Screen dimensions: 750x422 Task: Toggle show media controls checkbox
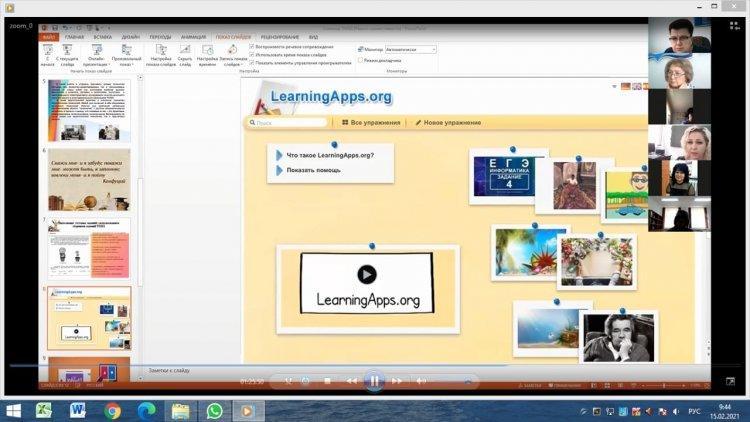[252, 63]
